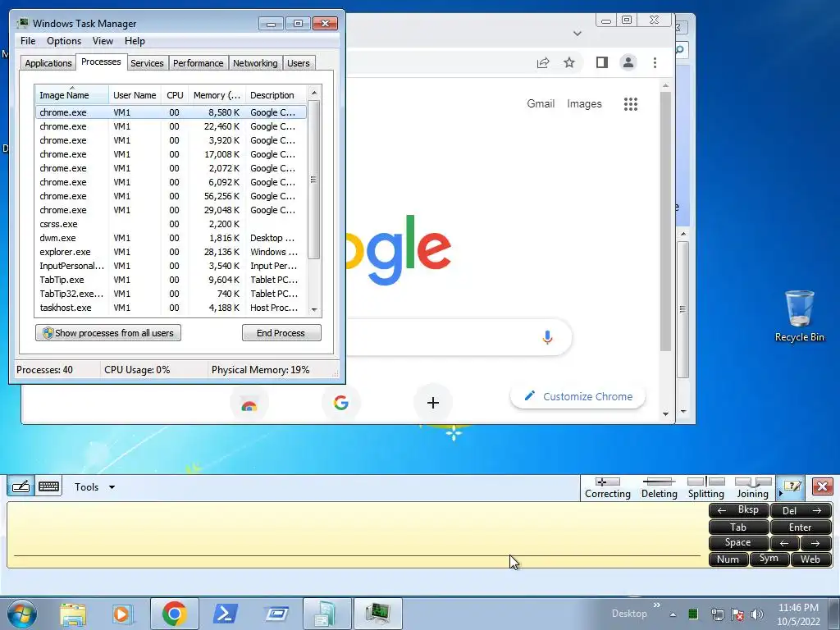Open the Google apps grid

pyautogui.click(x=631, y=104)
